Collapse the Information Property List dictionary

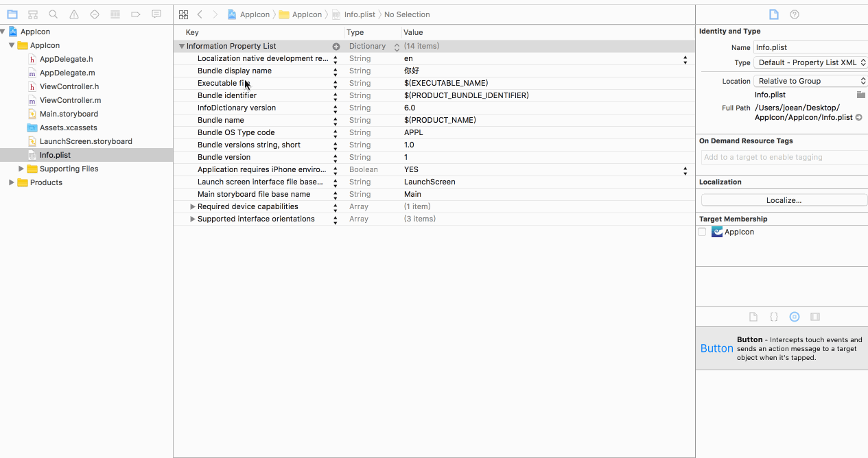pos(182,46)
